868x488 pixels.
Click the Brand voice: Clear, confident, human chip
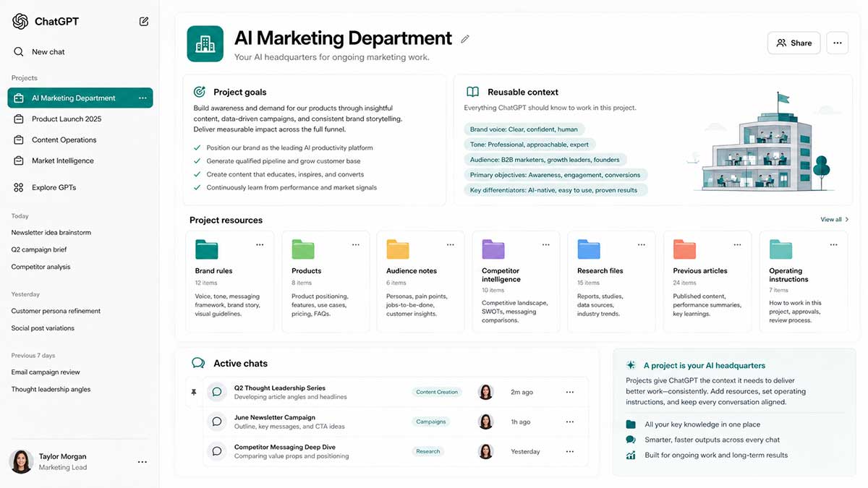tap(524, 129)
